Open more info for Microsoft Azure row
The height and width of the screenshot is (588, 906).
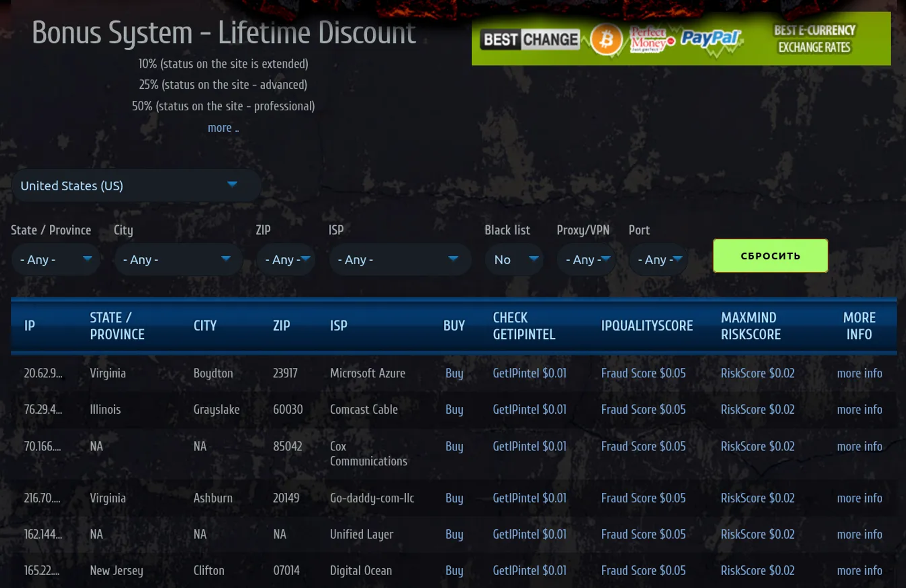[860, 374]
